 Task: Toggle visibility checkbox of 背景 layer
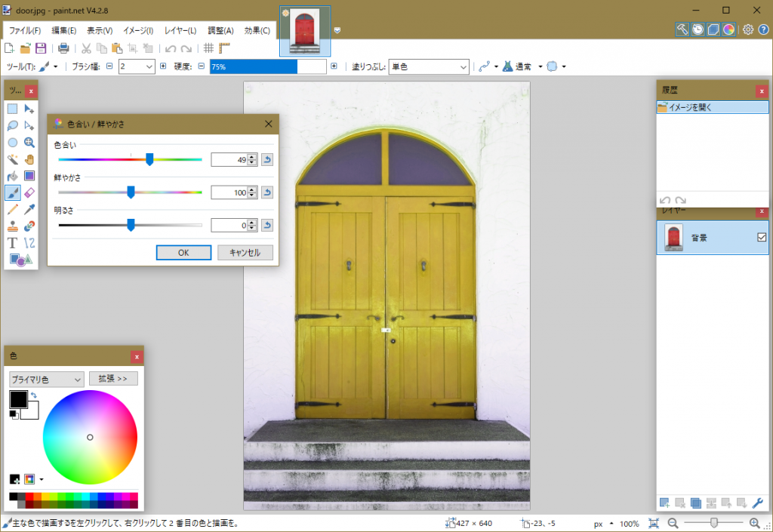pyautogui.click(x=761, y=237)
